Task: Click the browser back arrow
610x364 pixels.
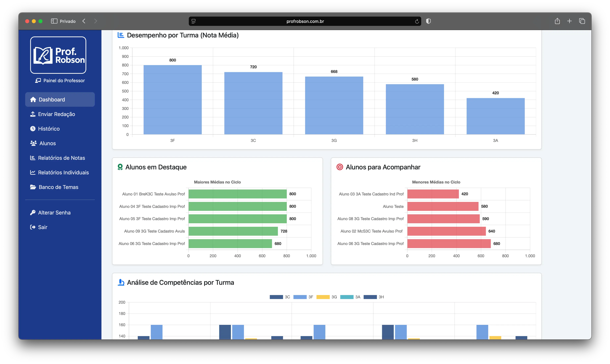Action: pos(84,21)
